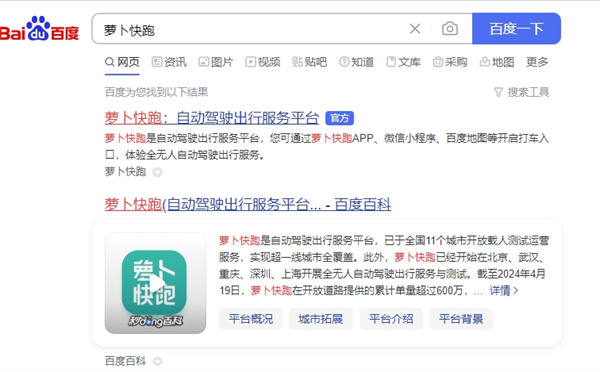
Task: Open the 萝卜快跑 百度百科 result link
Action: tap(248, 204)
